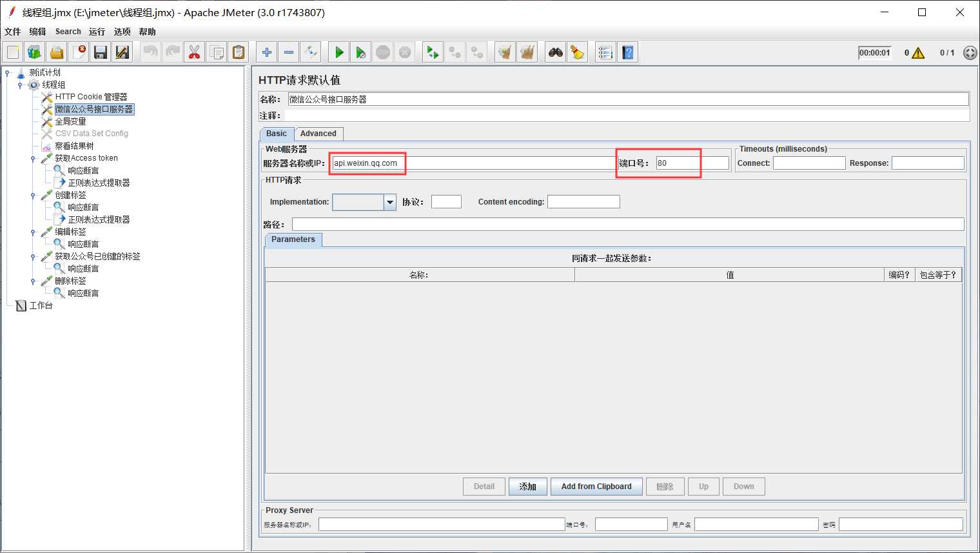Click the Toggle tree branch icon in toolbar
This screenshot has width=980, height=553.
[311, 52]
